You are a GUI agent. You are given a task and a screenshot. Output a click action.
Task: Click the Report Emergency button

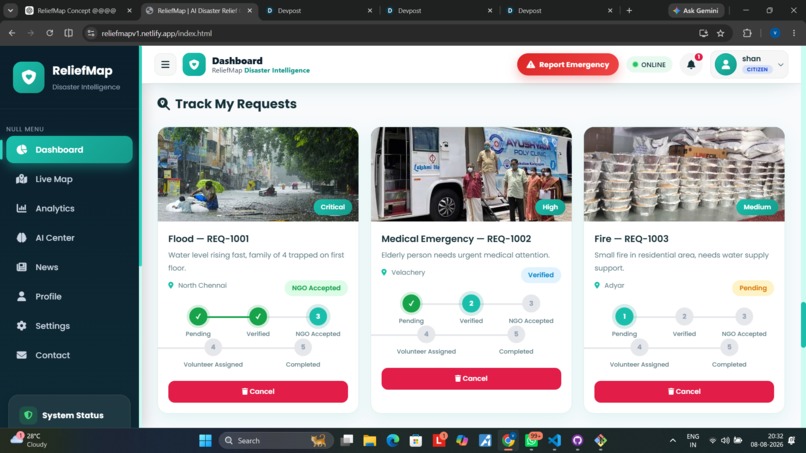567,64
